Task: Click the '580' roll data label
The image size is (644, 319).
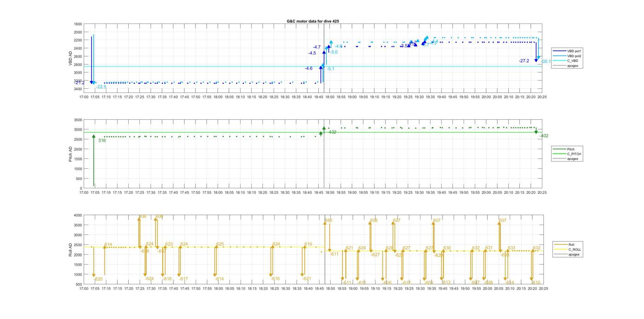Action: tap(328, 220)
